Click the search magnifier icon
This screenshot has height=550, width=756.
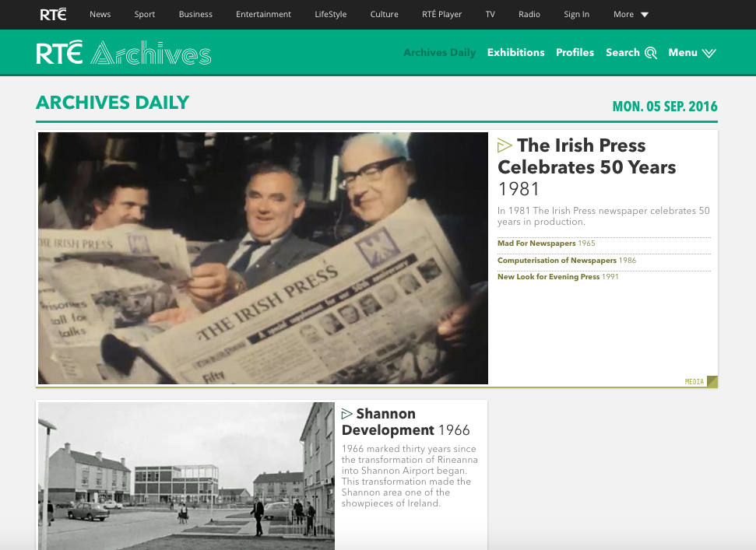651,53
